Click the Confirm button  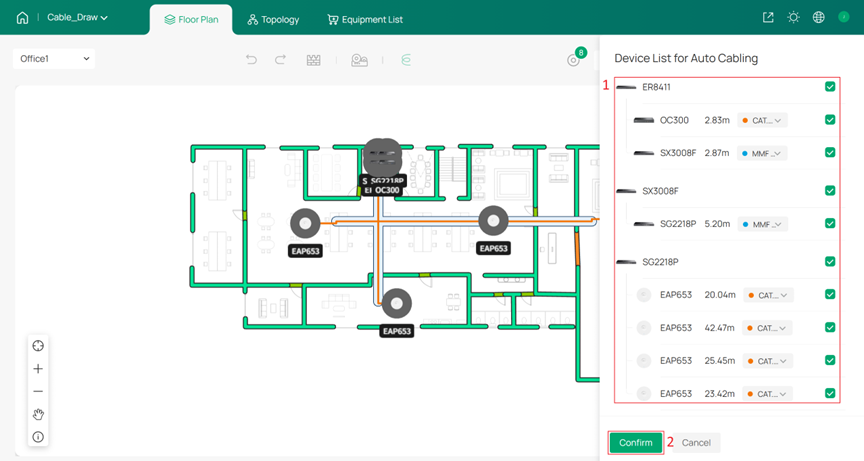[x=635, y=442]
